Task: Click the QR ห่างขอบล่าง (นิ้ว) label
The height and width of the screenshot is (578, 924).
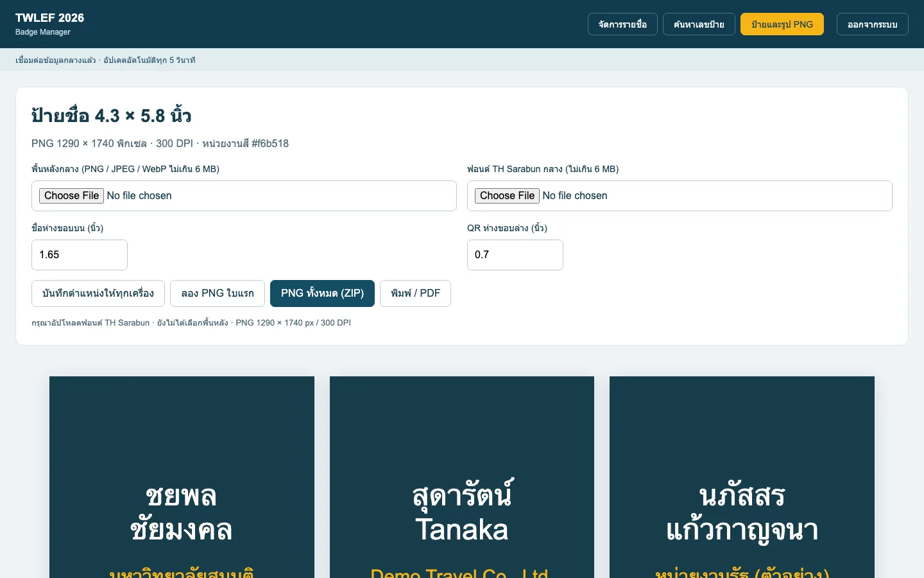Action: [507, 229]
